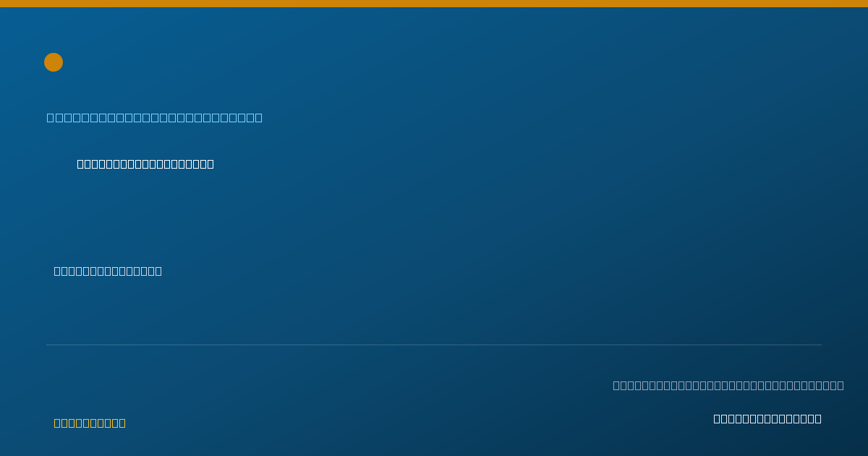
Task: Click the white text line above the divider
Action: [x=108, y=271]
